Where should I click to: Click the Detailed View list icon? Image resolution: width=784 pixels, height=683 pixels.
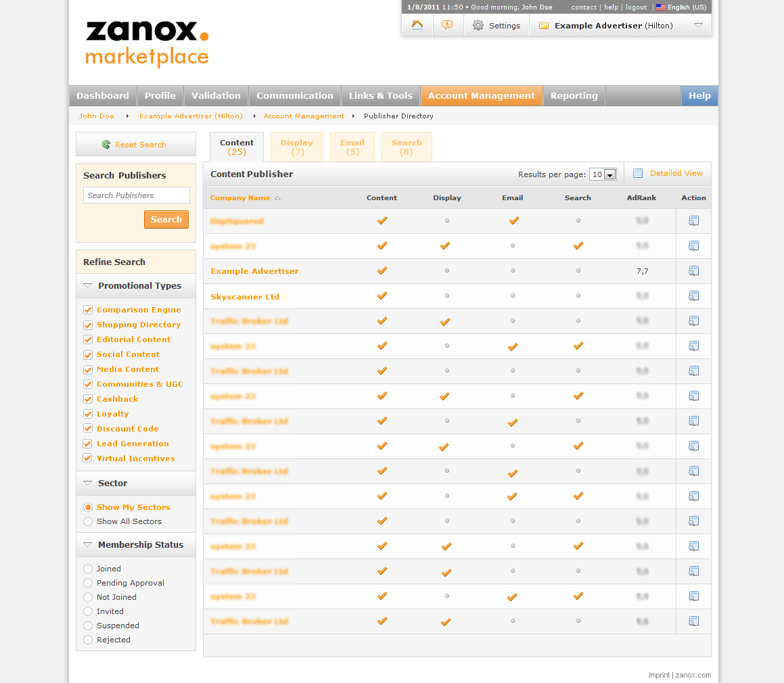coord(637,174)
